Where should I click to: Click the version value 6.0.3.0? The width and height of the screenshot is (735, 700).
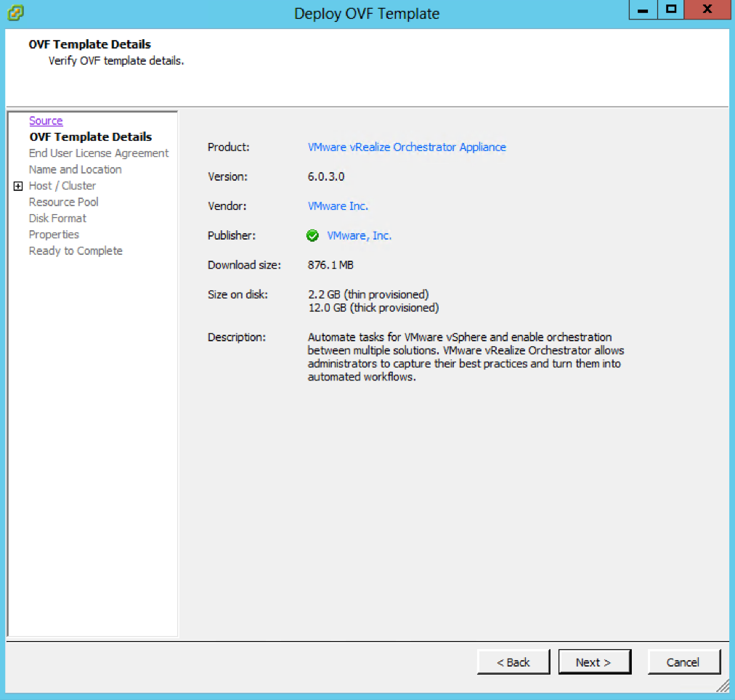[326, 176]
